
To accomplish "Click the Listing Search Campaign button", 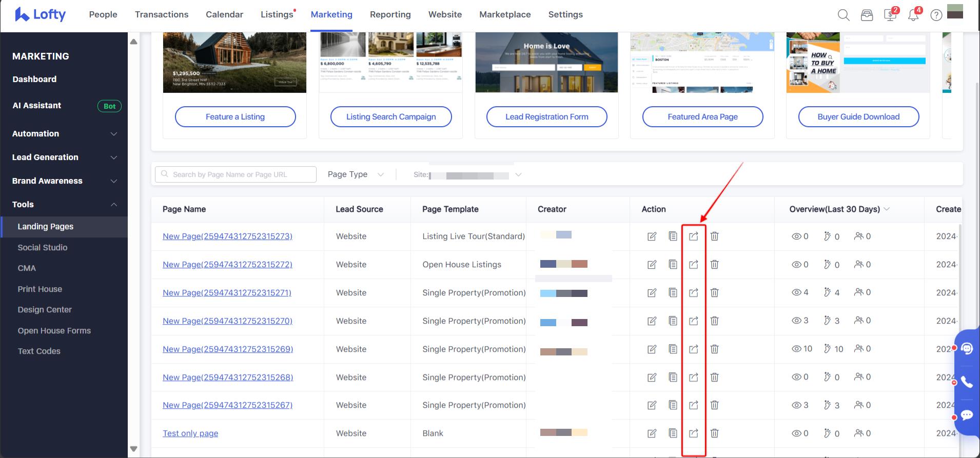I will point(391,117).
